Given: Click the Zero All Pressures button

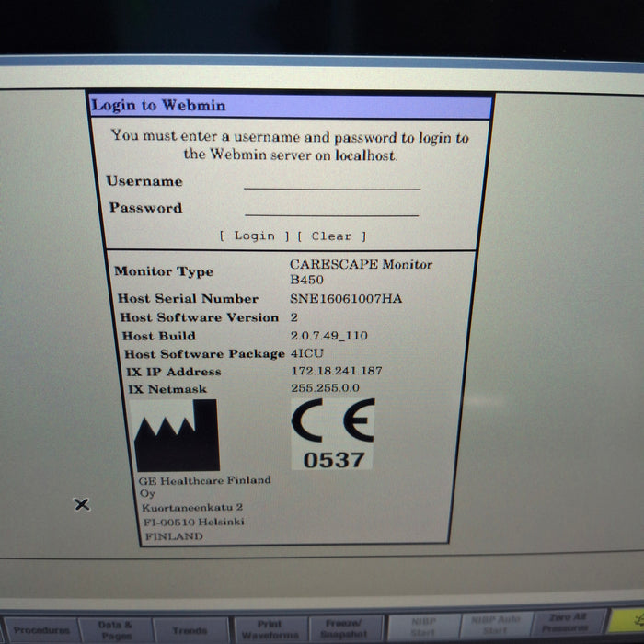Looking at the screenshot, I should [568, 623].
